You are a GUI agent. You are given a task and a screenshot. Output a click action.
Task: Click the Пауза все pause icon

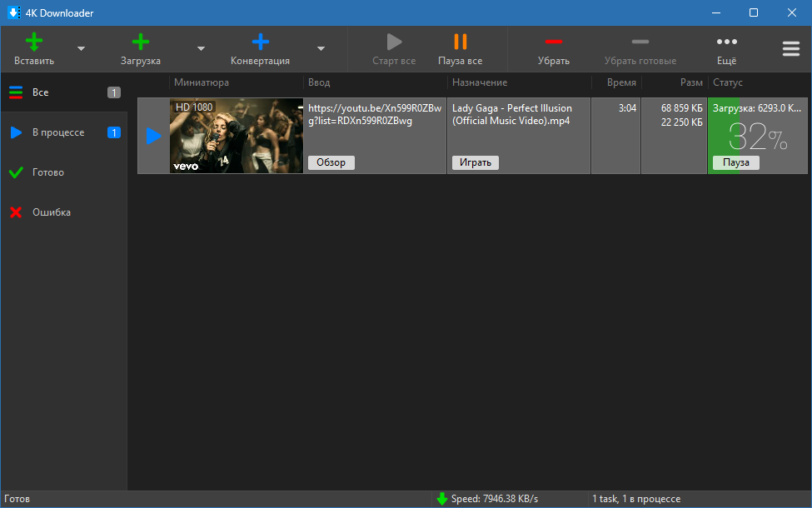[461, 42]
